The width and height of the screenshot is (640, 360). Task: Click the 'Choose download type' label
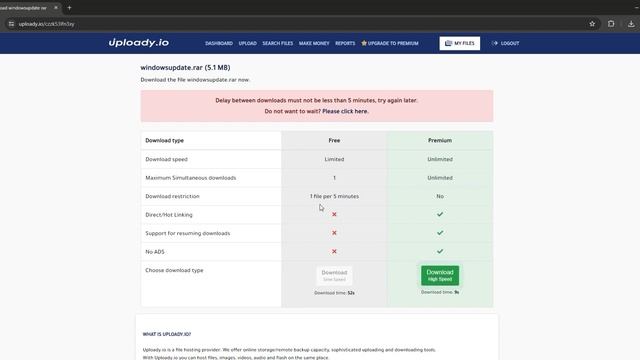click(x=174, y=270)
